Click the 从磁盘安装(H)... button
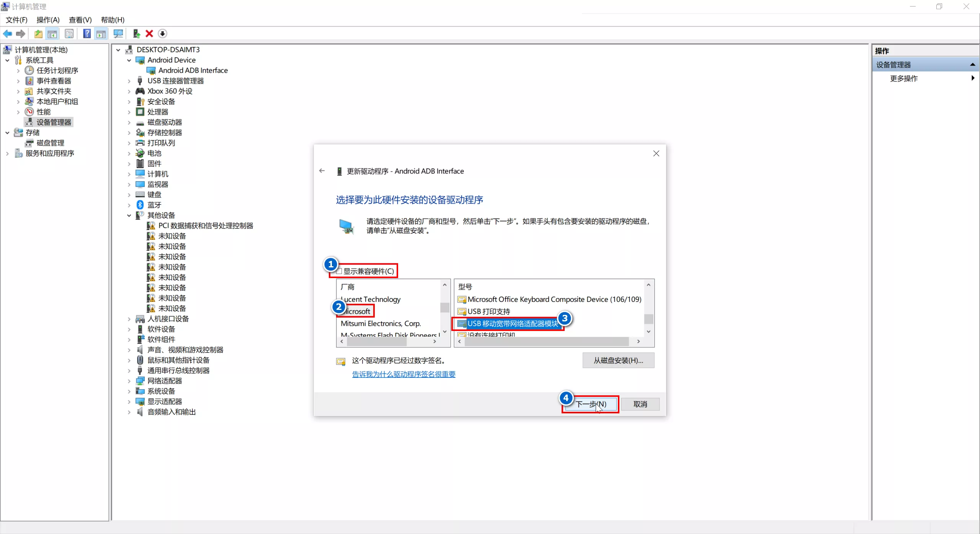Screen dimensions: 980x534 (x=618, y=360)
